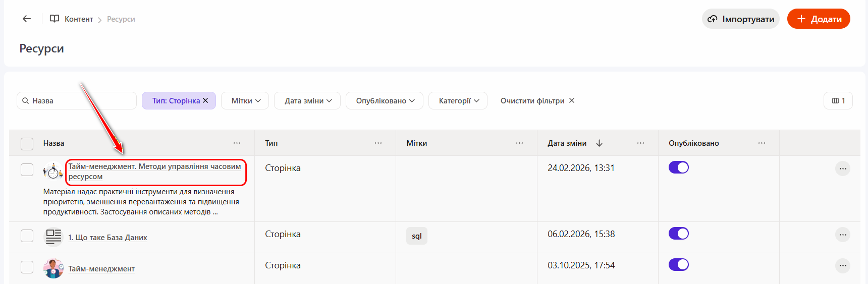The height and width of the screenshot is (284, 868).
Task: Select the checkbox for 'Тайм-менеджмент' row
Action: click(27, 267)
